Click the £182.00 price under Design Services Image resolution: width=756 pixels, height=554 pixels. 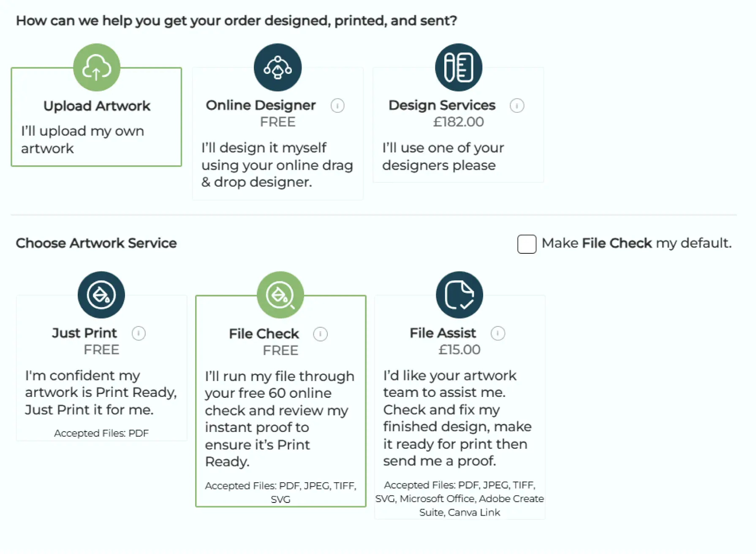click(459, 122)
